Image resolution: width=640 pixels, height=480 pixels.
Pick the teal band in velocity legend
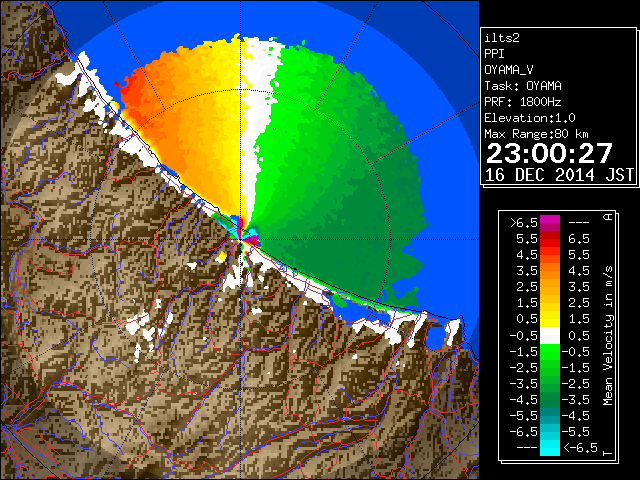point(550,416)
